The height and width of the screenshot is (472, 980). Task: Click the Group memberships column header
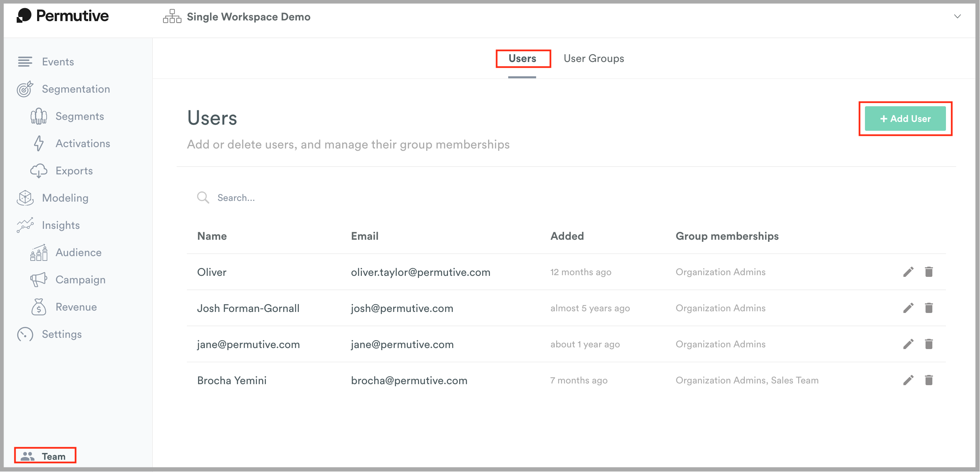tap(727, 236)
